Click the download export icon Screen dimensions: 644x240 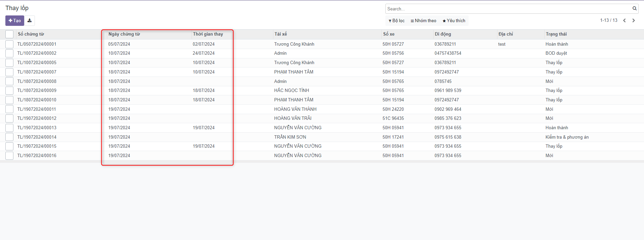point(30,20)
